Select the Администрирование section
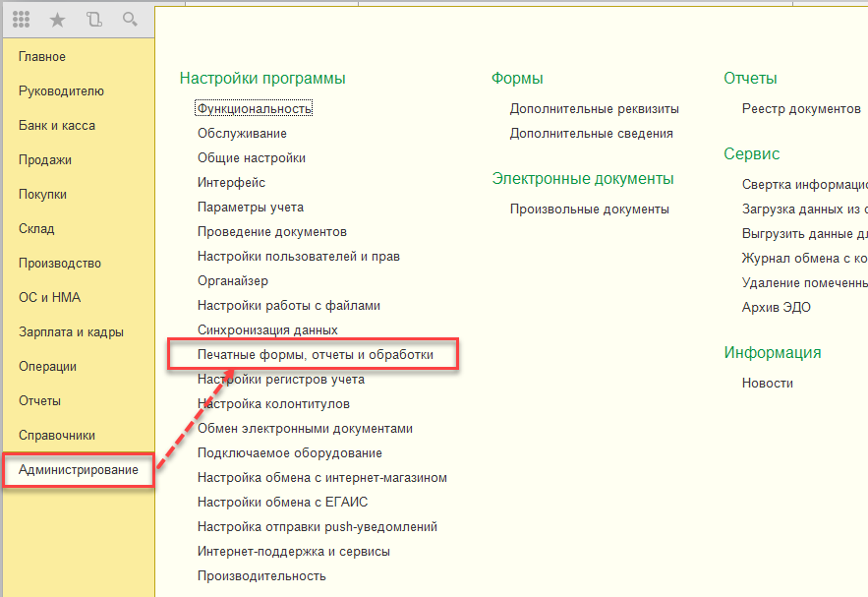Image resolution: width=868 pixels, height=597 pixels. (79, 469)
